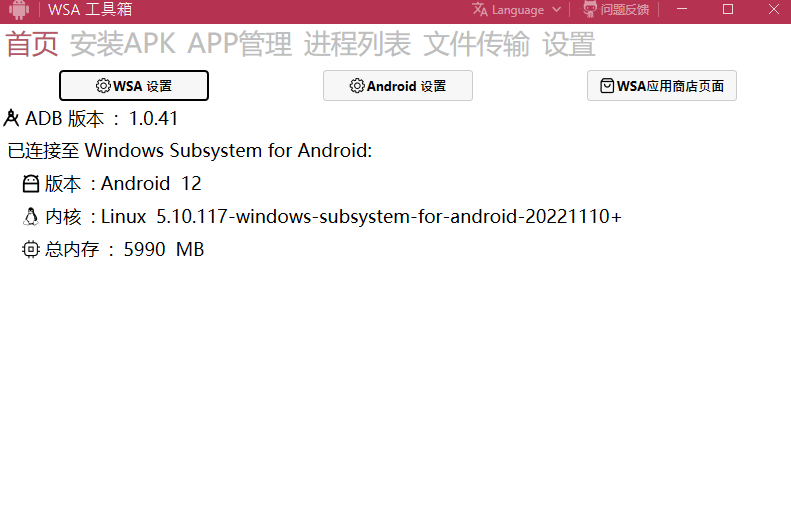Click the Android head icon beside 版本
This screenshot has width=791, height=532.
[x=31, y=184]
